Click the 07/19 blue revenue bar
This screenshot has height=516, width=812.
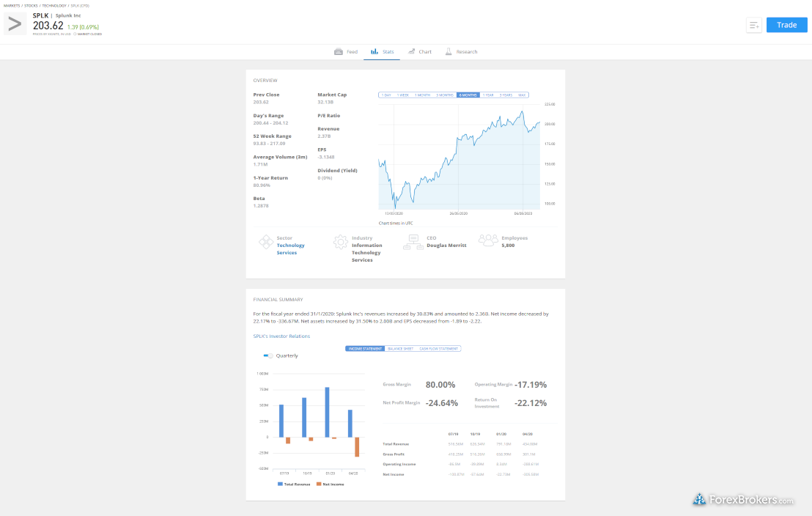click(x=281, y=421)
